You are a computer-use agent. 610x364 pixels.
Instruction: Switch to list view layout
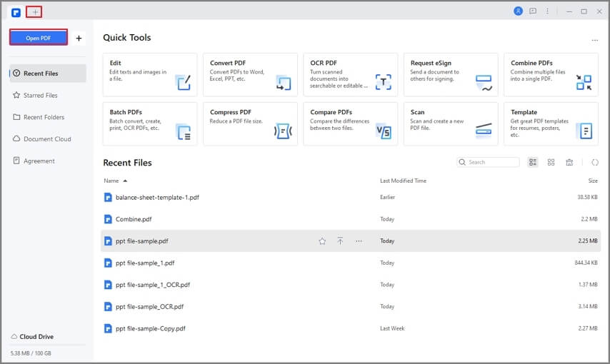click(x=533, y=162)
